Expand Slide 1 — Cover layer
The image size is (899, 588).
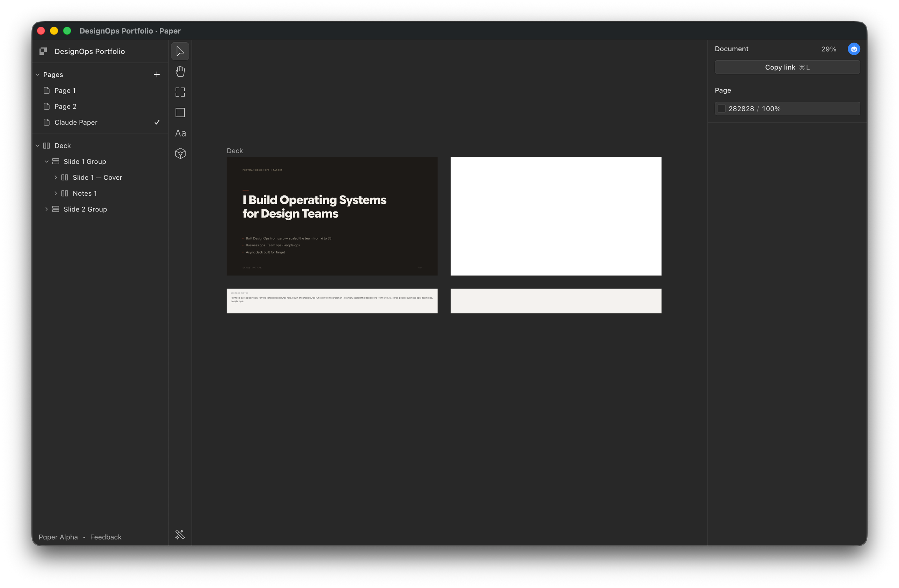tap(55, 178)
